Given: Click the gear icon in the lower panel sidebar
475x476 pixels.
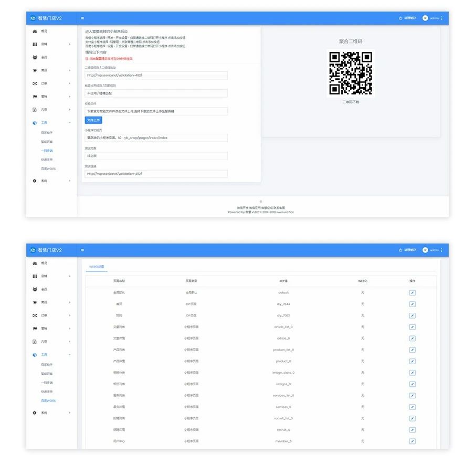Looking at the screenshot, I should click(35, 413).
